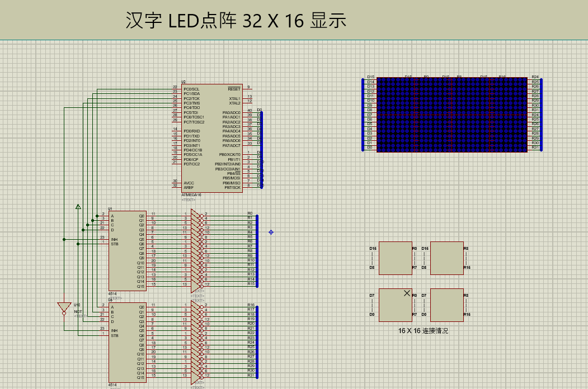Click the 'PA7/ADC7' pin label
Viewport: 588px width, 389px height.
pyautogui.click(x=232, y=145)
